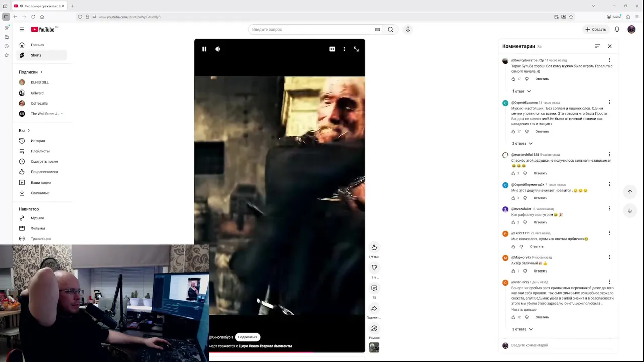Screen dimensions: 644x362
Task: Dislike the Short with the thumbs-down icon
Action: 374,267
